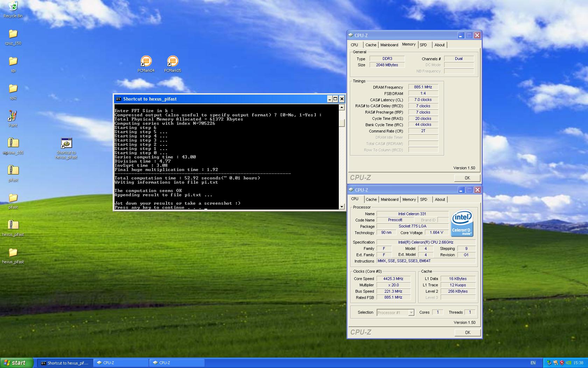The image size is (588, 368).
Task: Click the Bus Speed 221.3 MHz value
Action: [393, 291]
